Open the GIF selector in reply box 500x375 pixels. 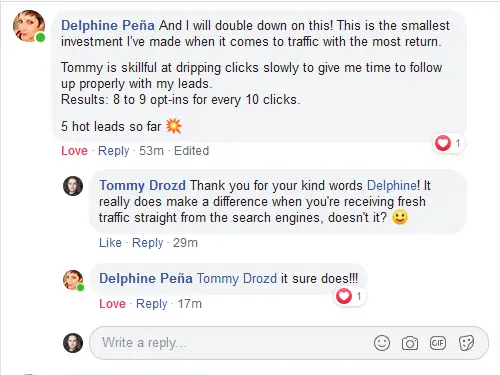tap(438, 343)
